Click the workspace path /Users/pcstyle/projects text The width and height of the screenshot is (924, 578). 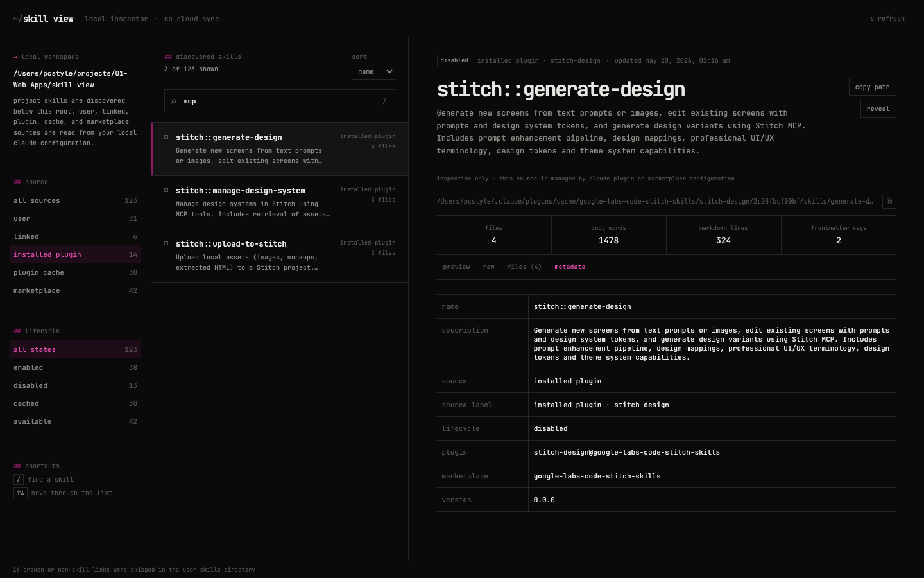(71, 79)
